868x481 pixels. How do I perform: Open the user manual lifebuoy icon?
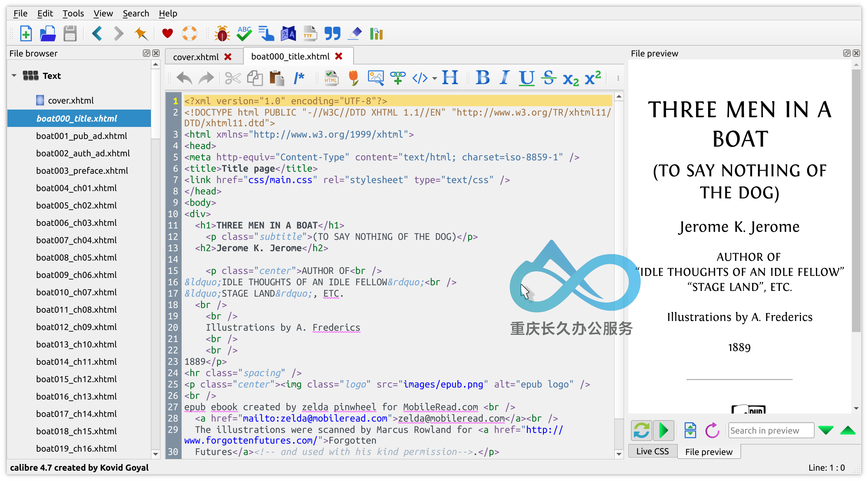190,33
